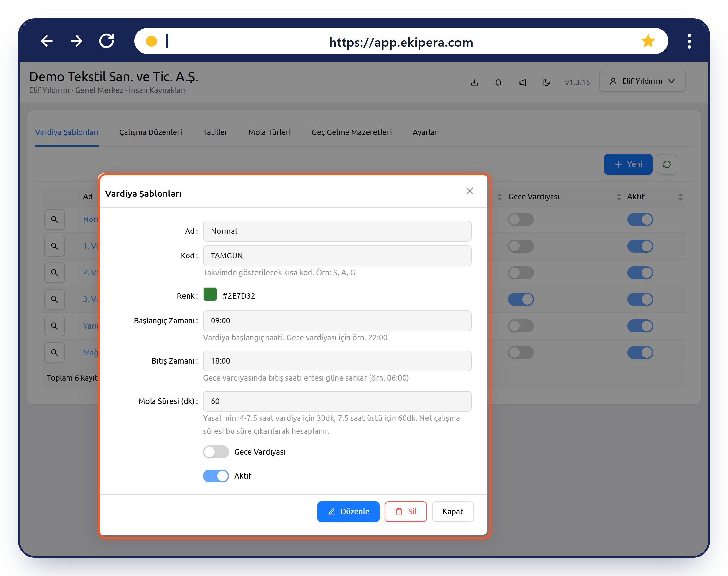Click Başlangıç Zamanı field 09:00
728x576 pixels.
[337, 321]
